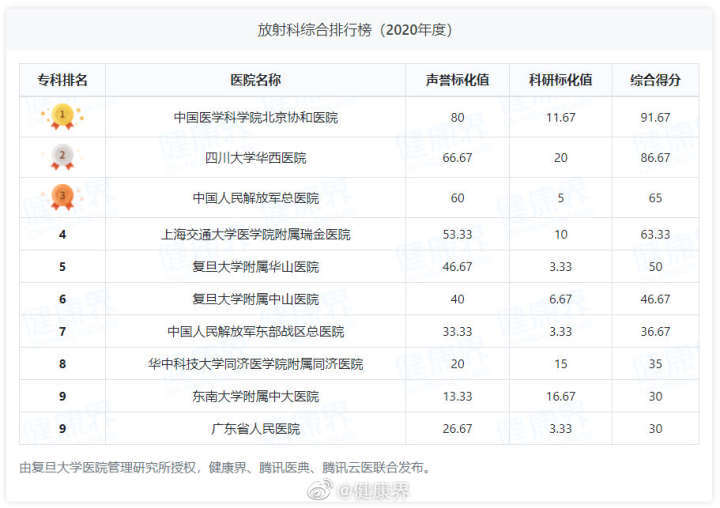
Task: Click the 科研标化值 of 20 for 华西医院
Action: 561,158
